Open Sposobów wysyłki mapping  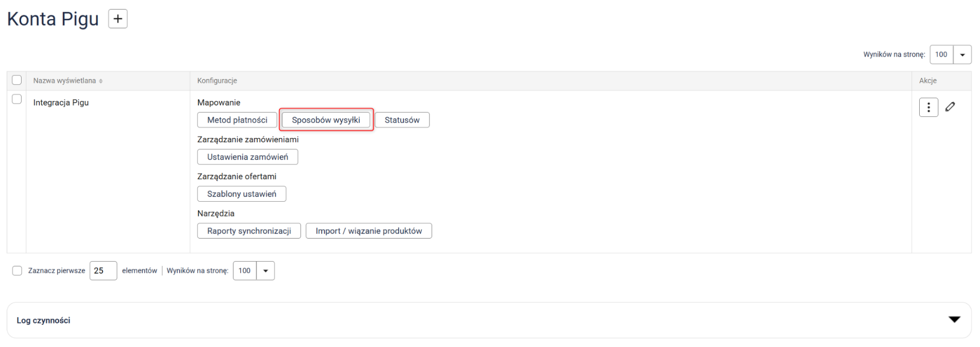(x=326, y=120)
